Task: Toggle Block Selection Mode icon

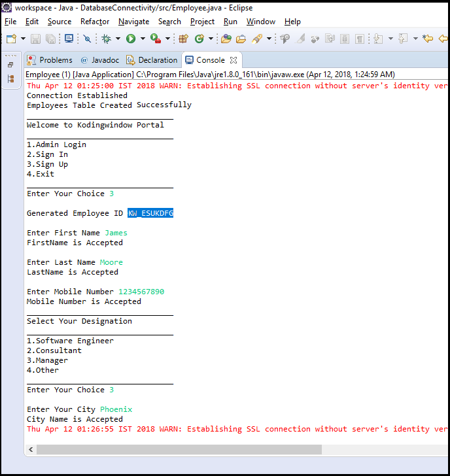Action: [345, 39]
